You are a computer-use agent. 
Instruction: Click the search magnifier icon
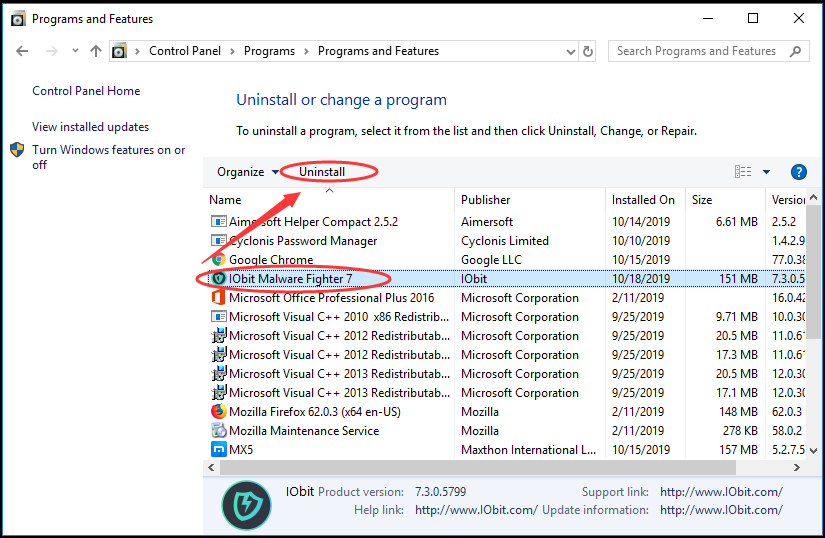[796, 51]
